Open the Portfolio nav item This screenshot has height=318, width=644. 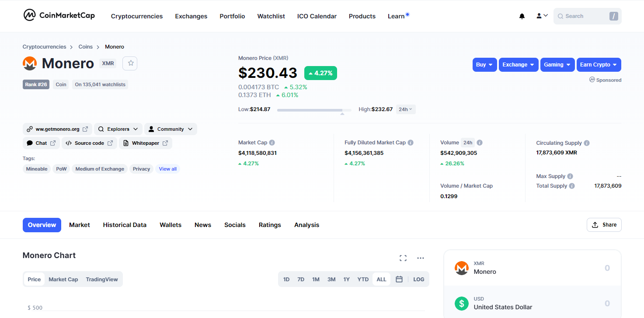(232, 16)
